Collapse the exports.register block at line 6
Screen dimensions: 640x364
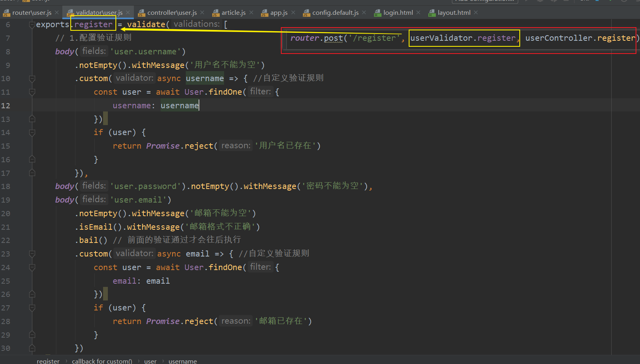coord(32,25)
